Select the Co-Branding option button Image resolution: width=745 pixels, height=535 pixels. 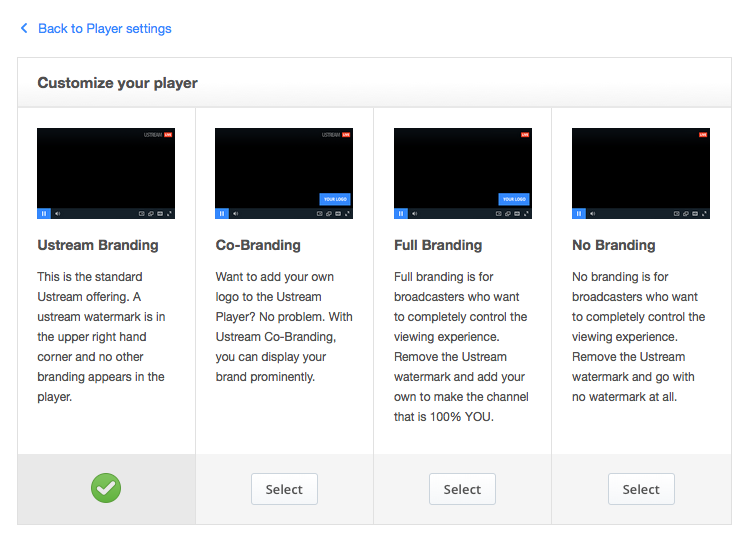click(284, 489)
